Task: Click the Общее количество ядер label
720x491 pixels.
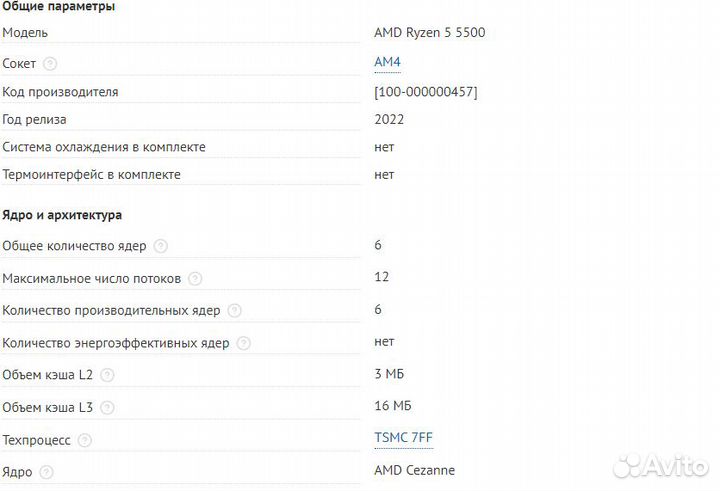Action: point(74,246)
